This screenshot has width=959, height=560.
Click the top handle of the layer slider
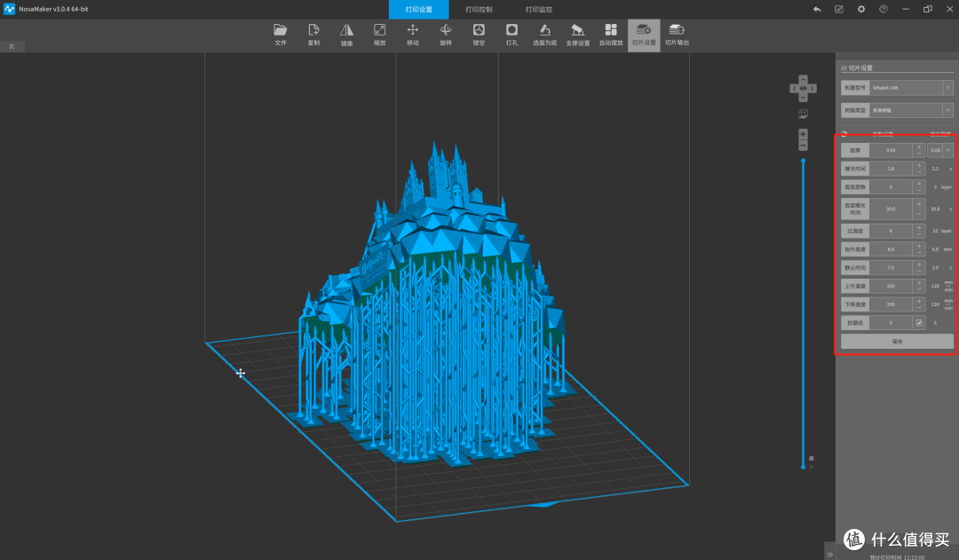pos(803,161)
